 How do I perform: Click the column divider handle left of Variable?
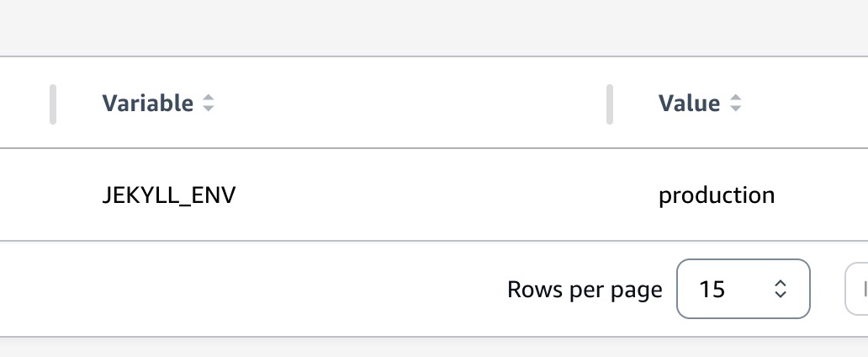[53, 104]
